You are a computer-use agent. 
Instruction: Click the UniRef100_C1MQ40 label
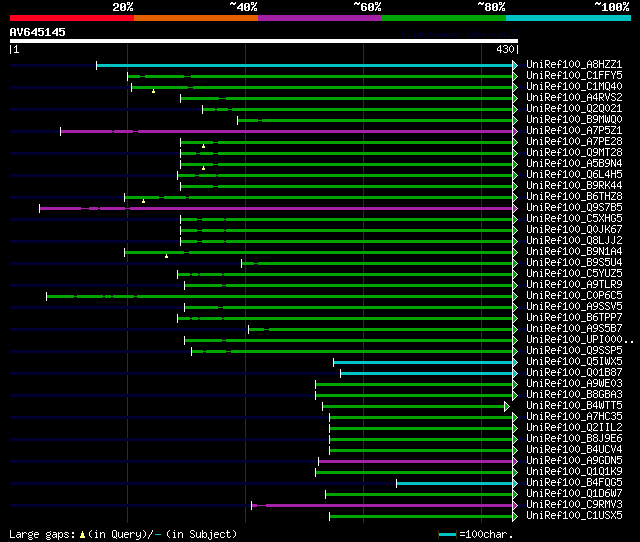(x=574, y=87)
